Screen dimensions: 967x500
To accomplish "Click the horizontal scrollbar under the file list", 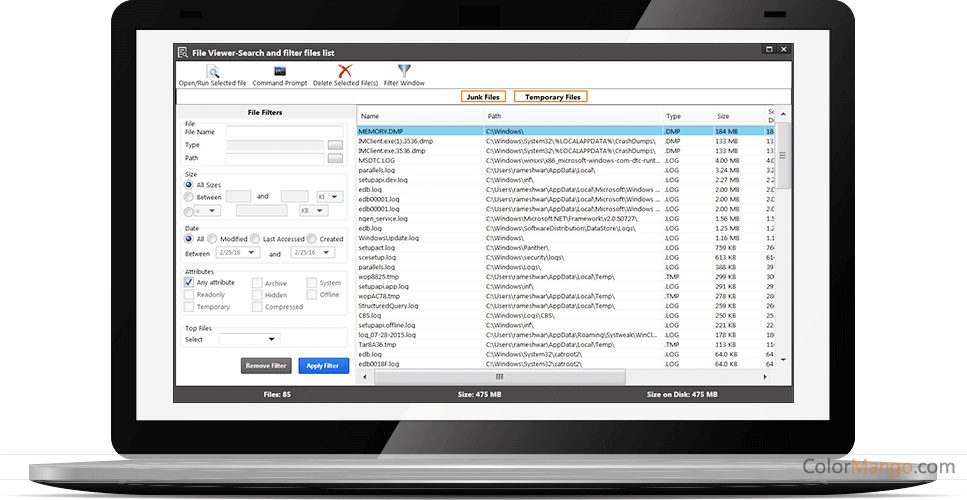I will coord(500,377).
